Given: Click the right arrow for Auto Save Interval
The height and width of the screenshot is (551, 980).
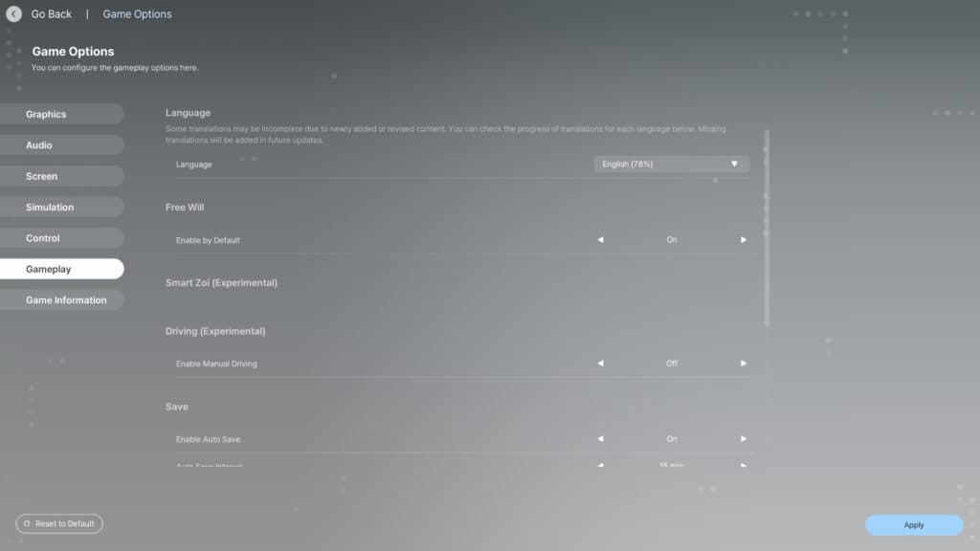Looking at the screenshot, I should [x=744, y=466].
